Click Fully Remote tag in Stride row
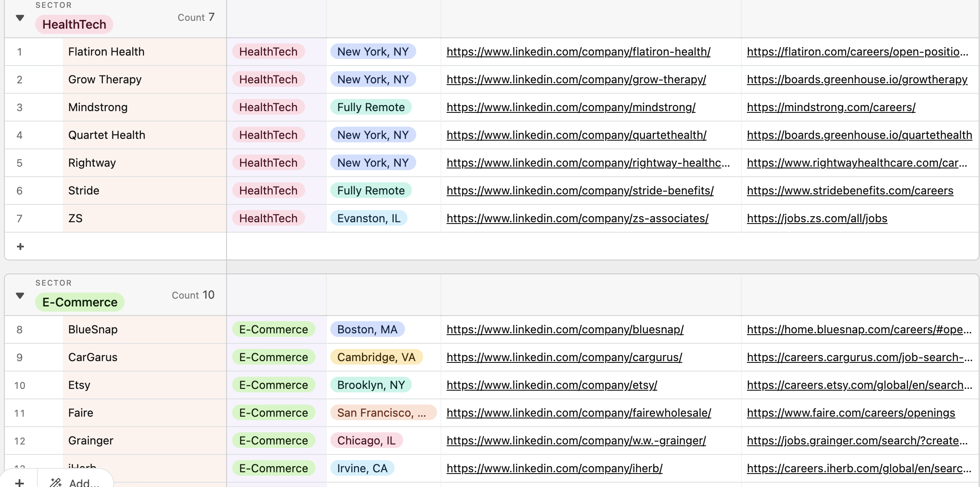The width and height of the screenshot is (980, 487). pos(371,191)
